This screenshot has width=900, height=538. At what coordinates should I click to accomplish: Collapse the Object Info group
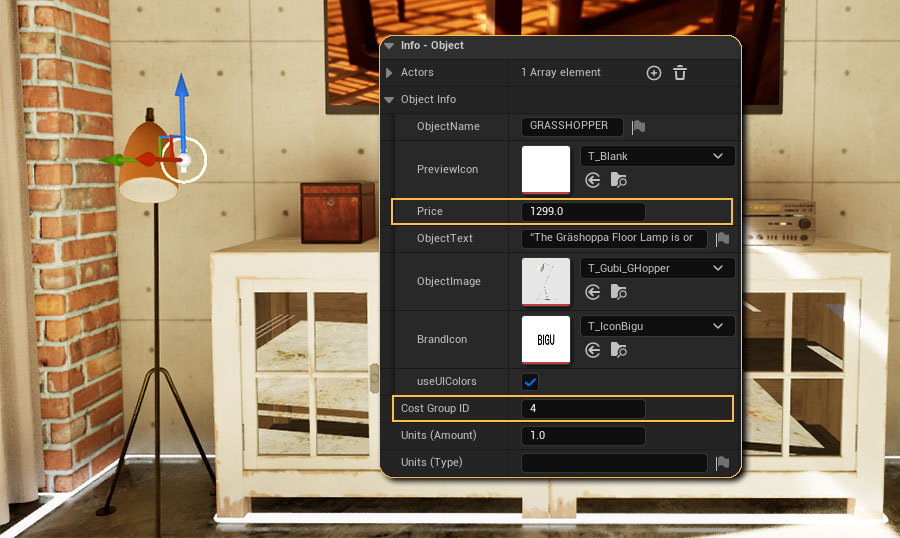390,100
